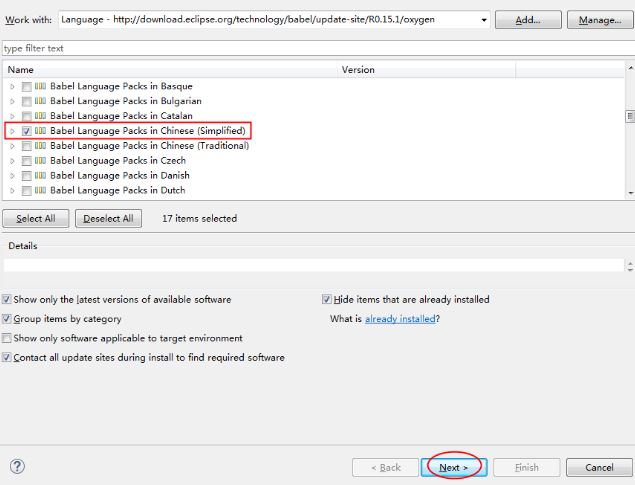Check the Basque language pack checkbox
The width and height of the screenshot is (635, 485).
click(27, 87)
